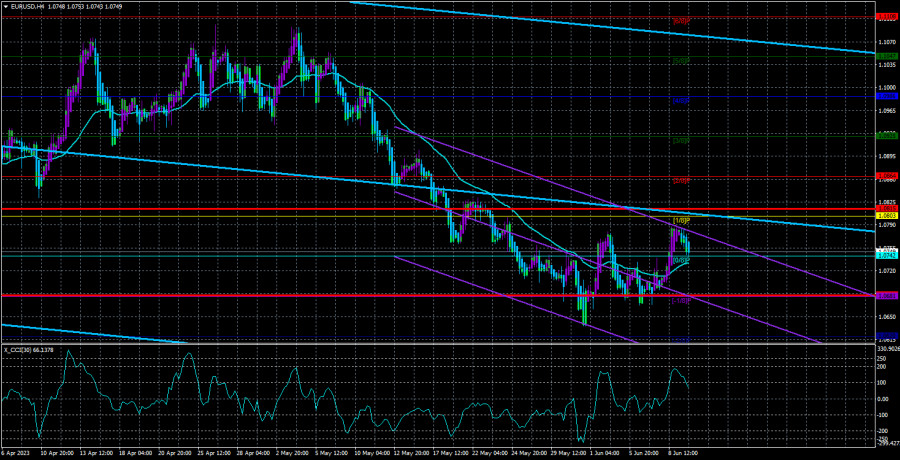This screenshot has height=460, width=900.
Task: Select the [2/8]P Murrey level label
Action: coord(681,180)
